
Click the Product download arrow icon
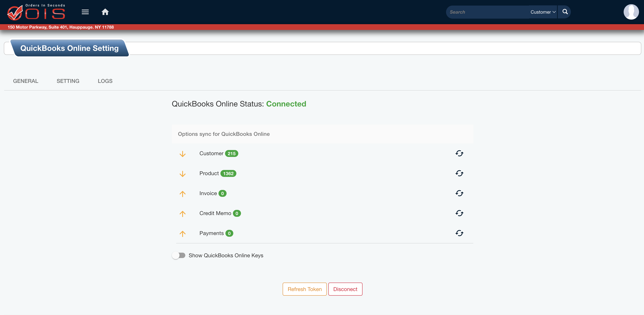tap(182, 174)
